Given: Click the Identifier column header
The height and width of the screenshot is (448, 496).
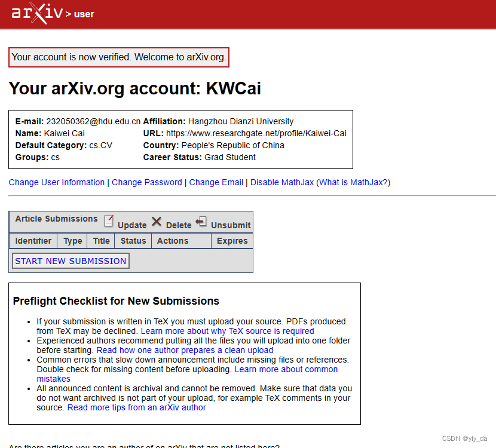Looking at the screenshot, I should coord(33,241).
